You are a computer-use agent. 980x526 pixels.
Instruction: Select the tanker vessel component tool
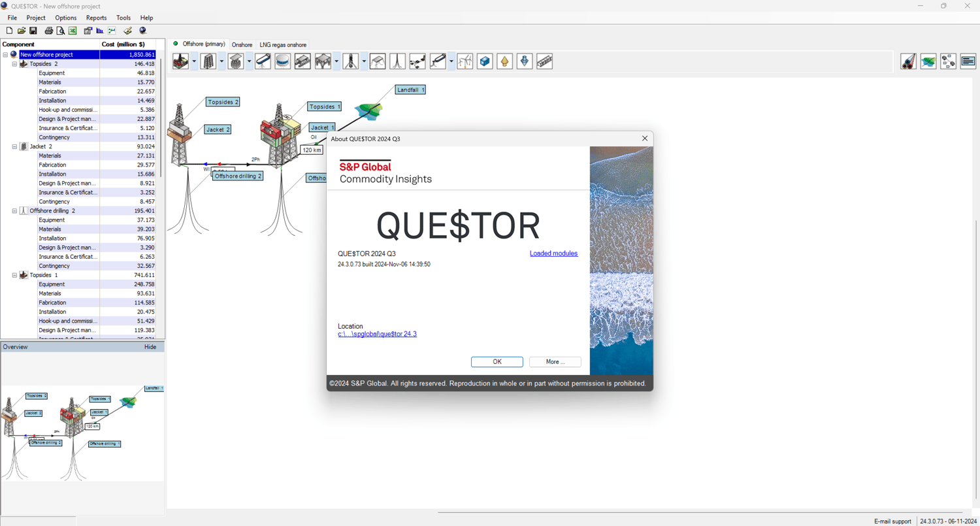point(263,61)
